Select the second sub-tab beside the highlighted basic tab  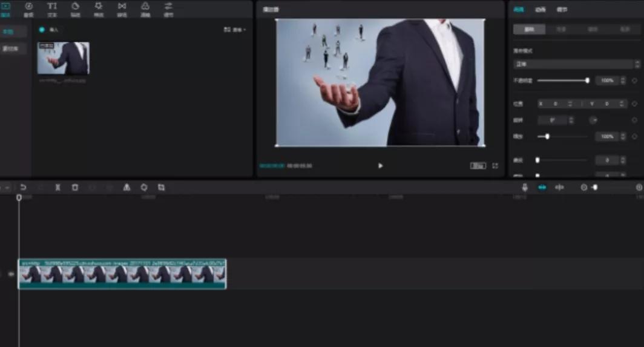(561, 29)
